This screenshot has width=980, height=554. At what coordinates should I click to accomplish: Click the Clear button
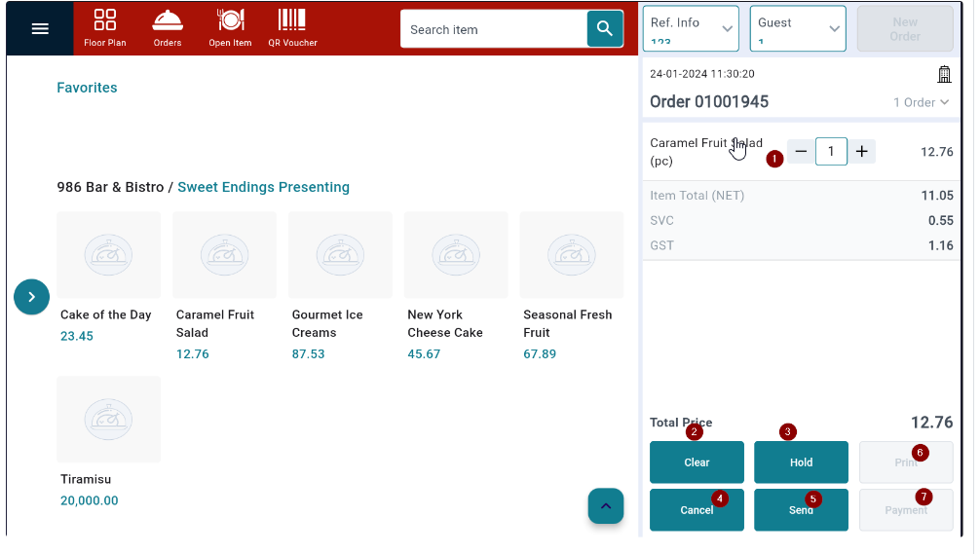click(697, 462)
